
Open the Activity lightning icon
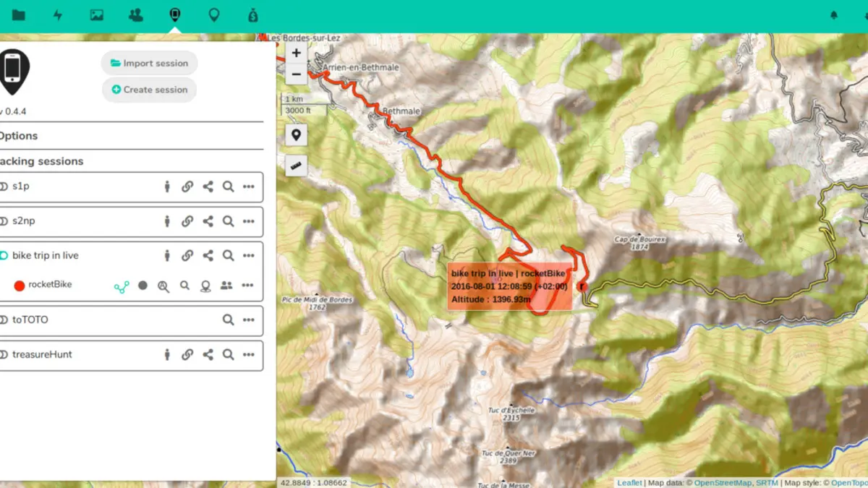[x=58, y=15]
